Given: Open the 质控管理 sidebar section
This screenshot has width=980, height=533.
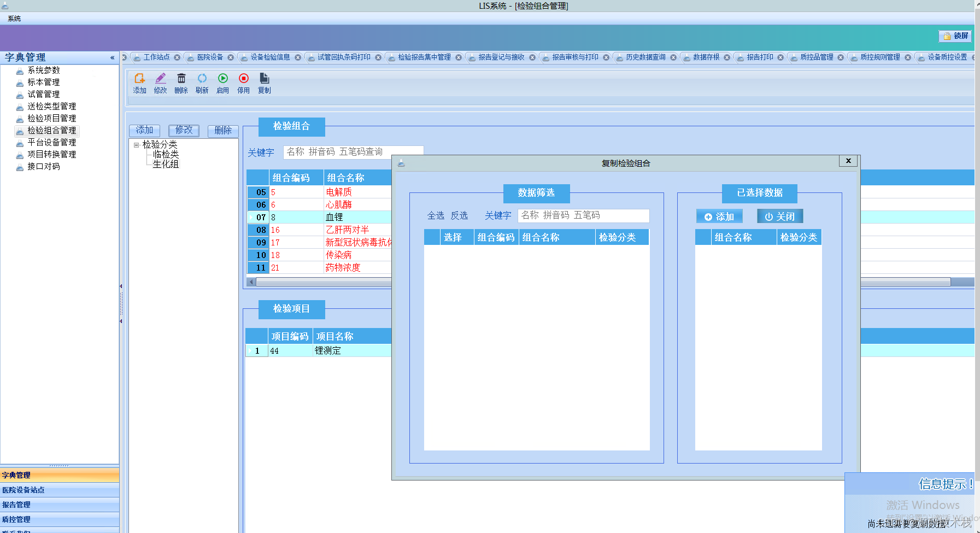Looking at the screenshot, I should (60, 519).
